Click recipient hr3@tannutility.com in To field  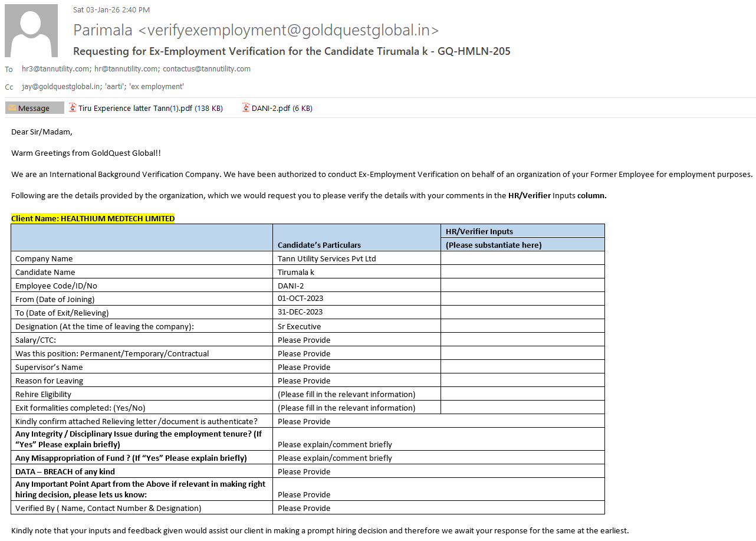coord(56,69)
